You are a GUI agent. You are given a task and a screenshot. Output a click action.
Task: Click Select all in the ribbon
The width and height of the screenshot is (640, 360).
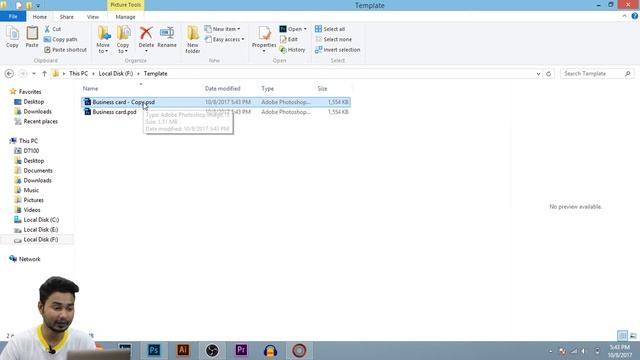pos(330,29)
